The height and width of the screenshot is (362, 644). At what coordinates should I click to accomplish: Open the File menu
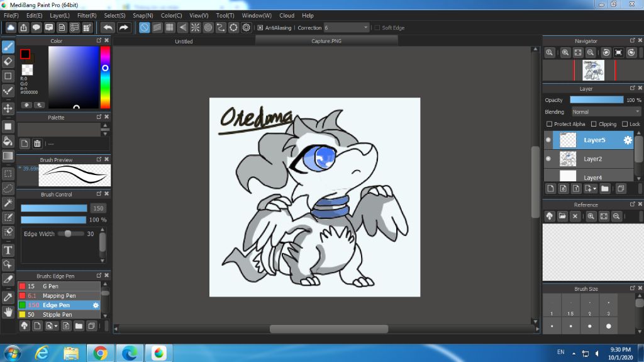pyautogui.click(x=11, y=15)
